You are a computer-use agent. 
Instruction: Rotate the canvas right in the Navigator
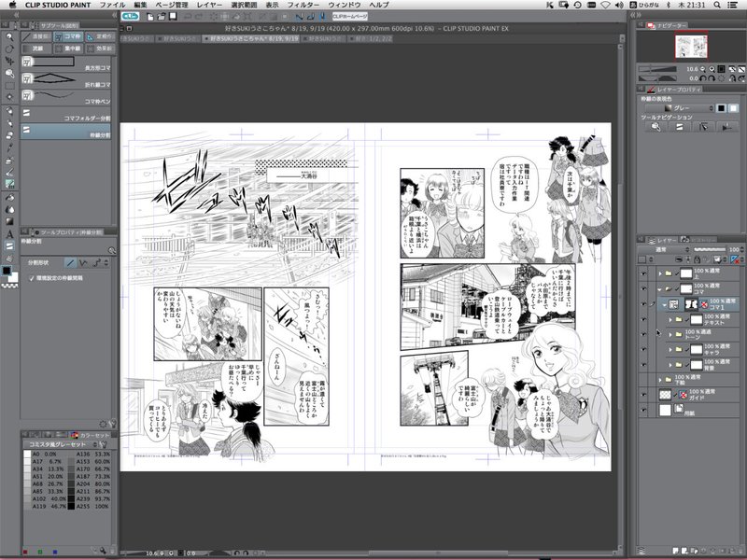point(712,78)
